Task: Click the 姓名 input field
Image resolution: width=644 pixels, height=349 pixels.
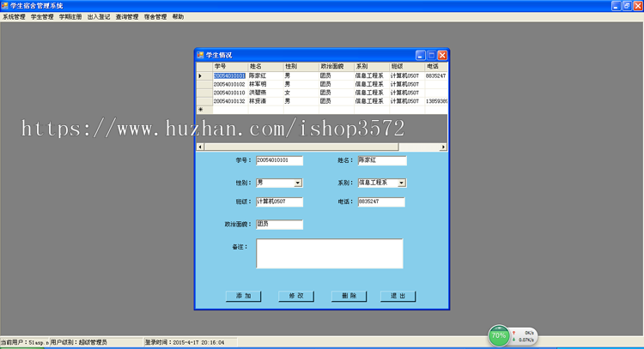Action: coord(382,160)
